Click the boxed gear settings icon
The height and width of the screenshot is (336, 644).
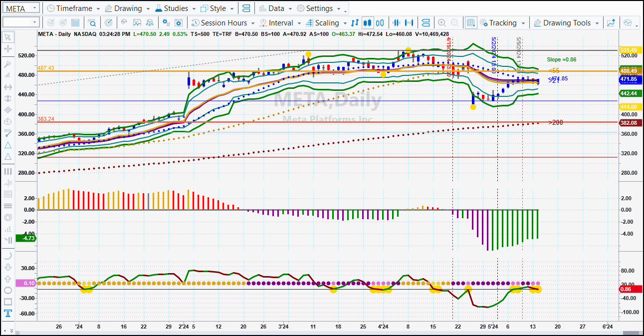click(179, 23)
